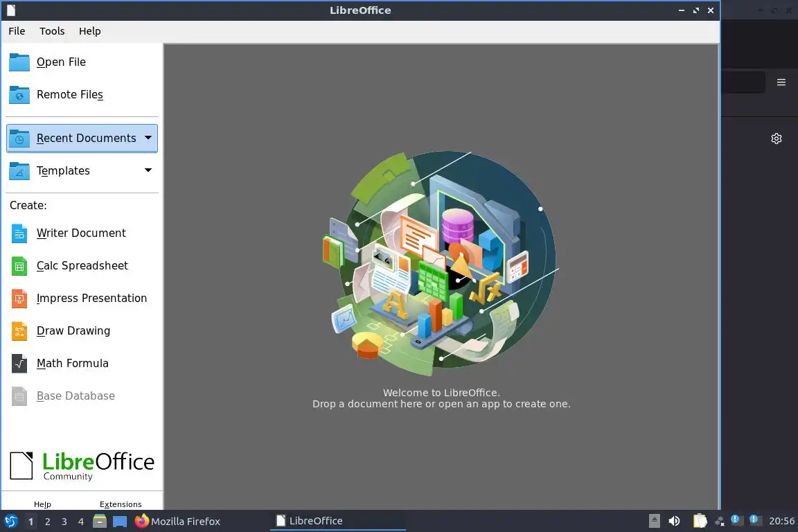Create a new Math Formula
798x532 pixels.
pyautogui.click(x=72, y=364)
